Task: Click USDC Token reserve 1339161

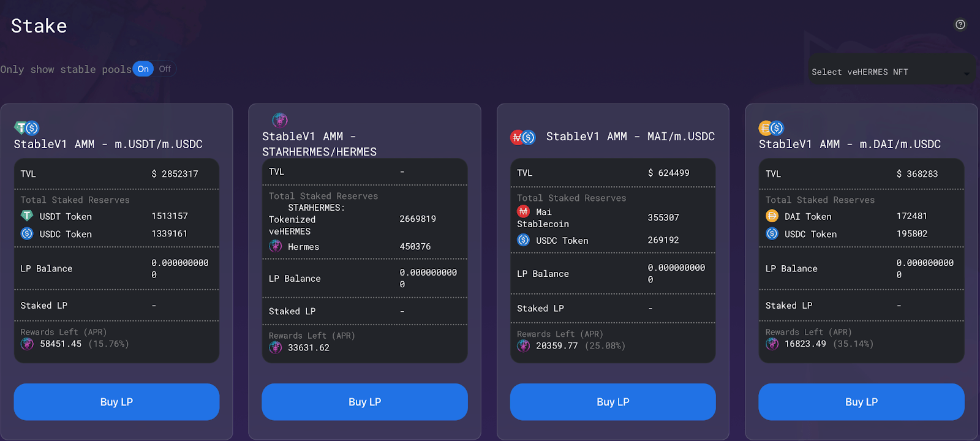Action: point(170,233)
